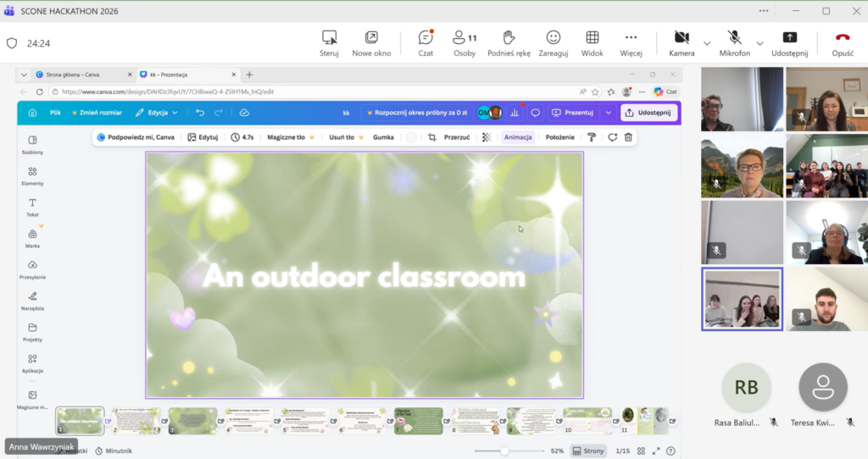Expand the Kamera options arrow
The height and width of the screenshot is (459, 868).
[707, 43]
